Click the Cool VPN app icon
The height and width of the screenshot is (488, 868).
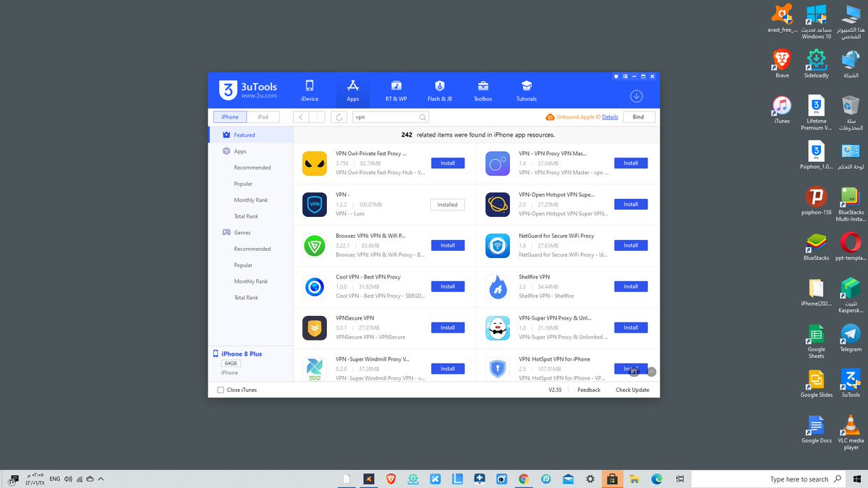tap(315, 287)
